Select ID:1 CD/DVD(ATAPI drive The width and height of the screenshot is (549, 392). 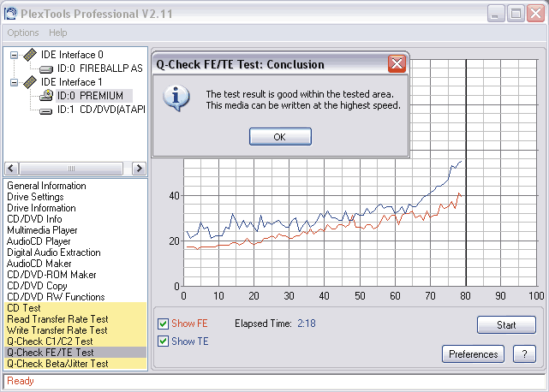(x=101, y=110)
